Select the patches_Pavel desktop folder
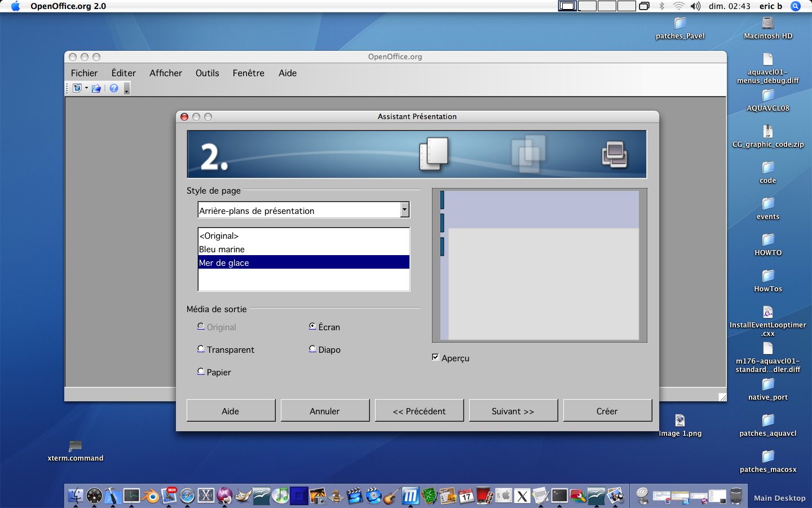The width and height of the screenshot is (812, 508). pos(680,23)
